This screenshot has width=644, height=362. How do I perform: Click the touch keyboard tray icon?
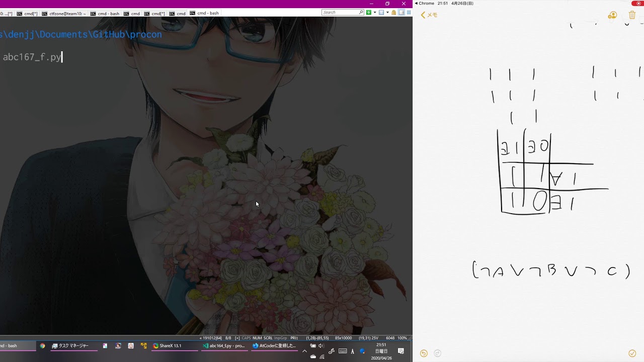343,351
